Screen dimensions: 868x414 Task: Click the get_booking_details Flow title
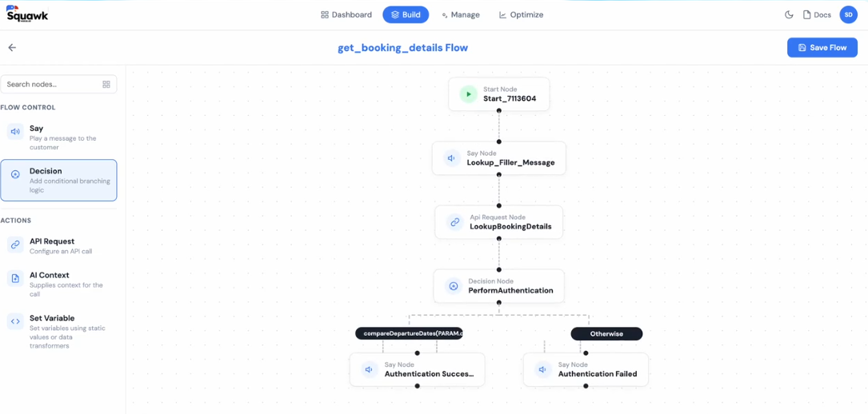pos(403,47)
